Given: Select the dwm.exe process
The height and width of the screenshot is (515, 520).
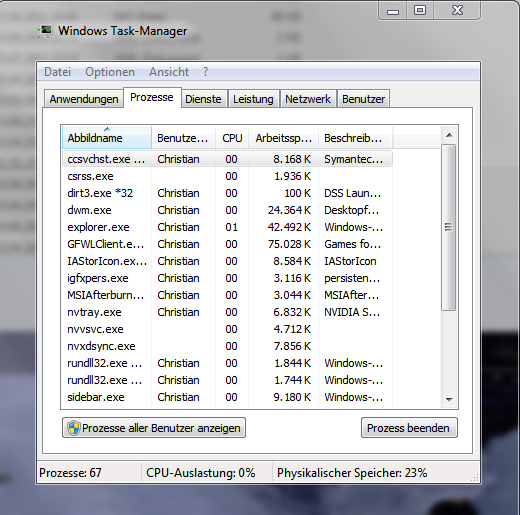Looking at the screenshot, I should coord(227,210).
